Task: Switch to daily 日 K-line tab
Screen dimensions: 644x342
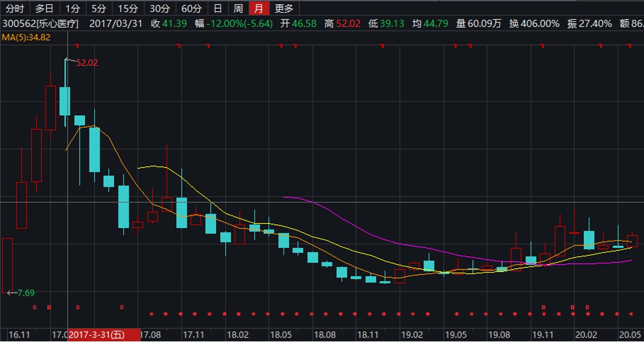Action: point(217,8)
